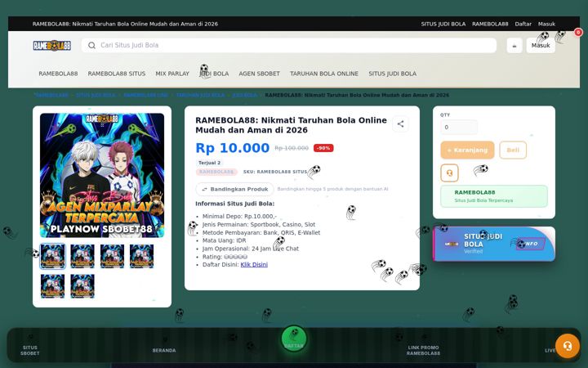Open AGEN SBOBET menu item
Image resolution: width=588 pixels, height=368 pixels.
(259, 74)
